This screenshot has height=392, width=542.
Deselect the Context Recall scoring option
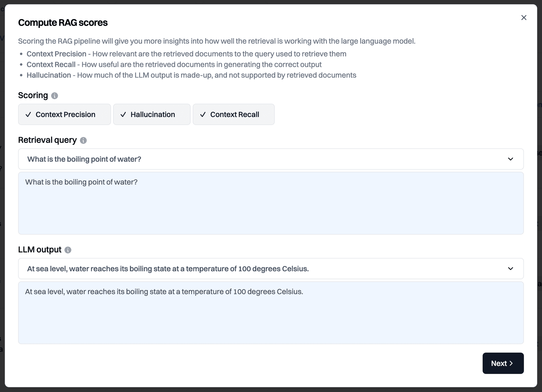click(234, 114)
